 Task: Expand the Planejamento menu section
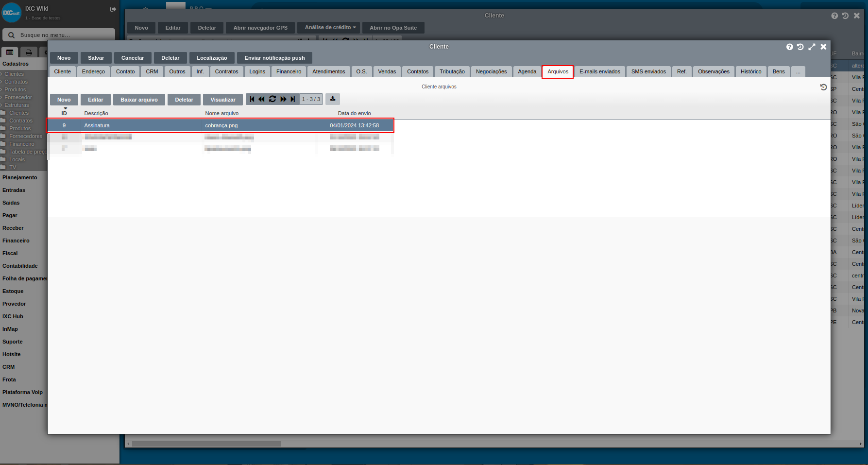tap(19, 177)
